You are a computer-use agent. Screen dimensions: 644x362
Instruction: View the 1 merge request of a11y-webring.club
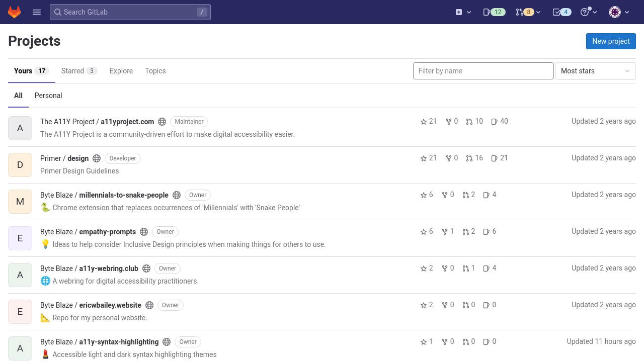pyautogui.click(x=468, y=268)
